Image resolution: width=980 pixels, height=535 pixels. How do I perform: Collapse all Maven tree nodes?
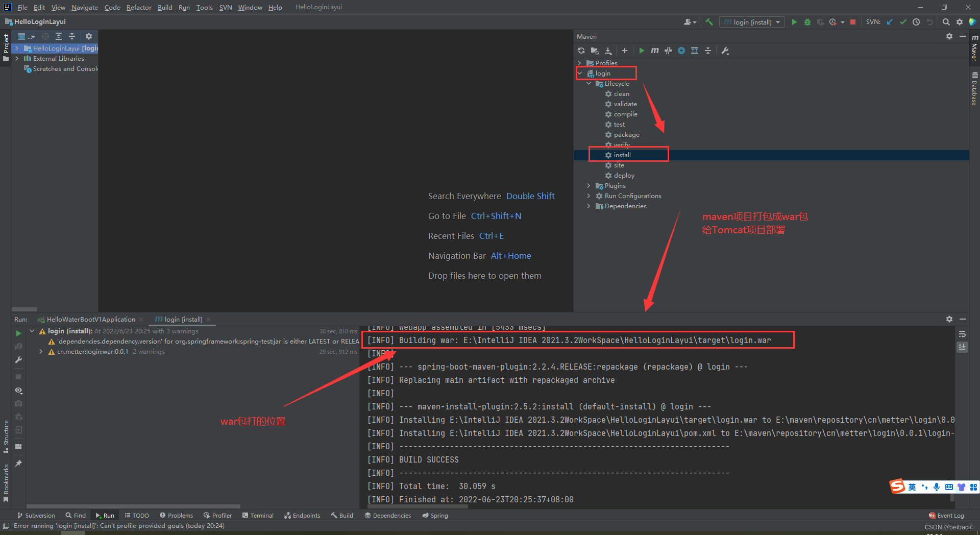click(x=708, y=51)
